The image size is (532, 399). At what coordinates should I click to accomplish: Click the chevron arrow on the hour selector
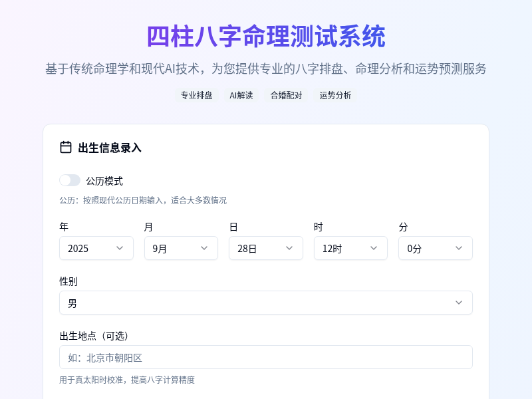tap(375, 248)
